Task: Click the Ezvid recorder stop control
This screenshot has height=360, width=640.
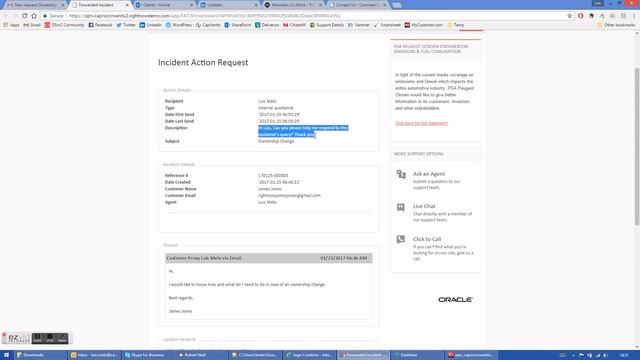Action: pyautogui.click(x=49, y=338)
